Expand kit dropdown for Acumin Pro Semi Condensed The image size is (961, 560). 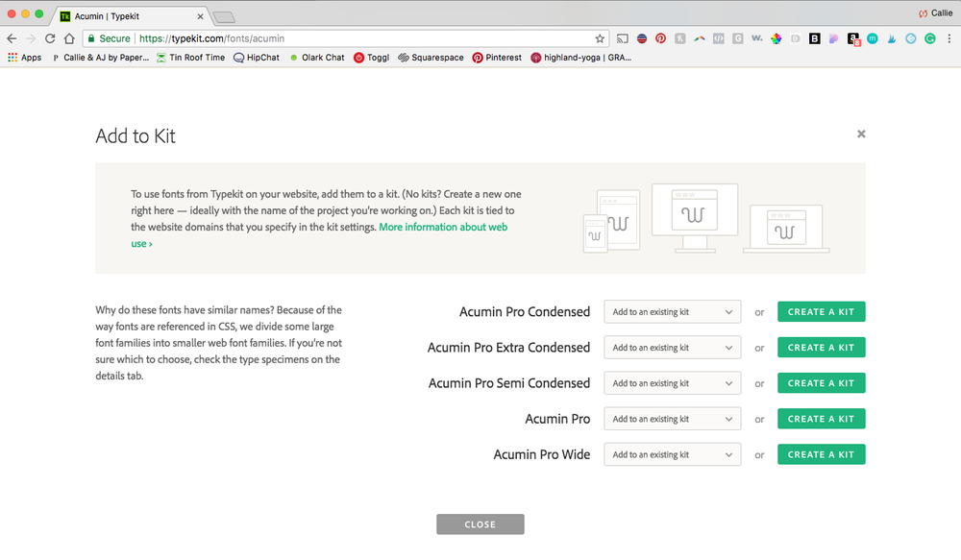tap(673, 383)
